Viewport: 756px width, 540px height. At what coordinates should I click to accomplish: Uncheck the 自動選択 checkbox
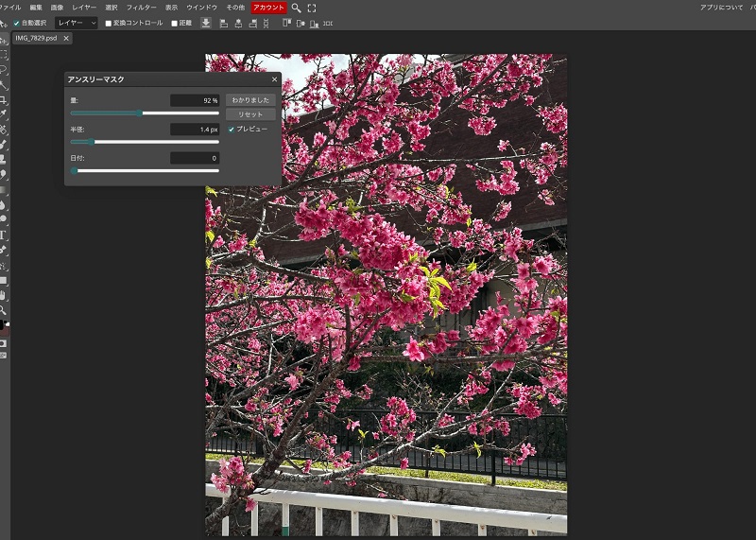click(16, 23)
